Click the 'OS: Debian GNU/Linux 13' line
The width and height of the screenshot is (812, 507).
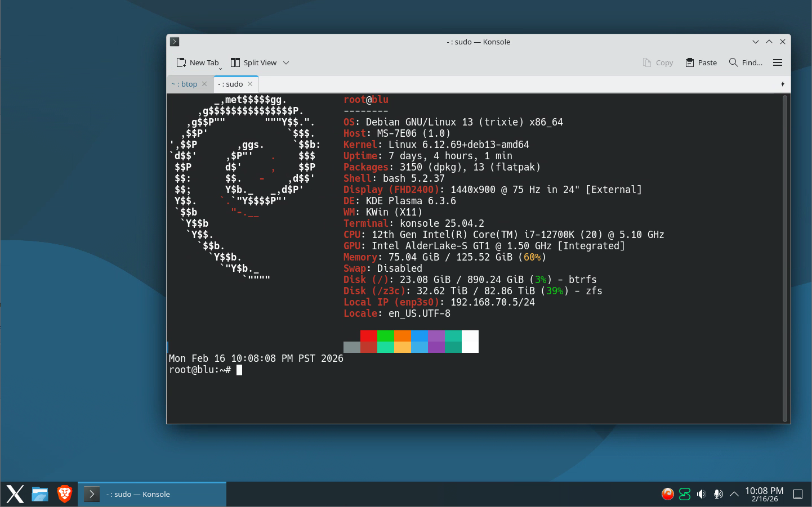tap(453, 122)
